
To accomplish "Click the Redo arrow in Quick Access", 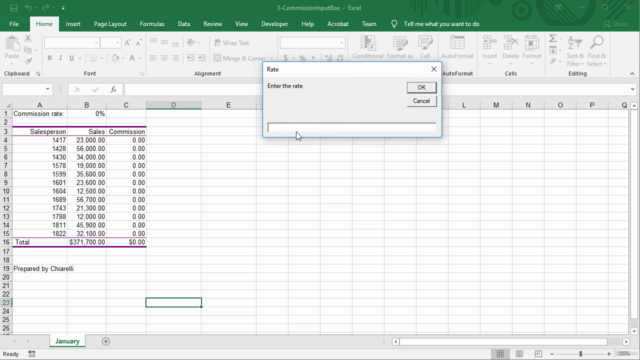I will tap(46, 8).
